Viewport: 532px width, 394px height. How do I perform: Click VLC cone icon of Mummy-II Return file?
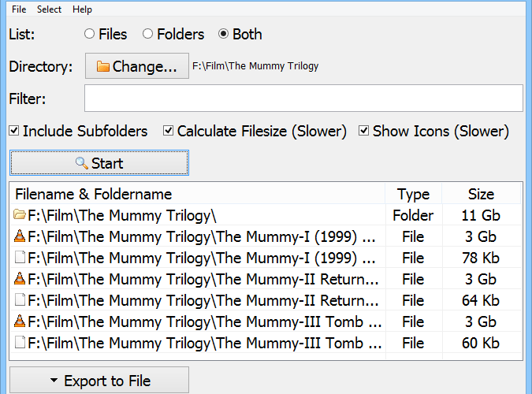[x=20, y=278]
